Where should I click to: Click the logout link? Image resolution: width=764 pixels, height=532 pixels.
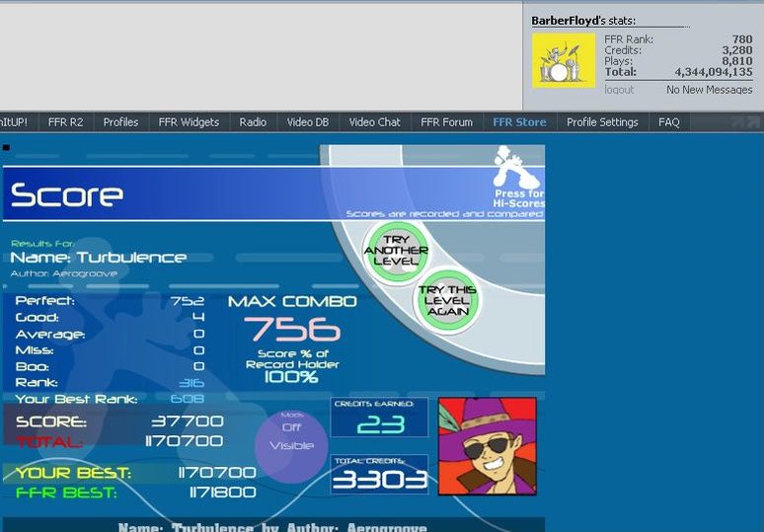point(619,90)
